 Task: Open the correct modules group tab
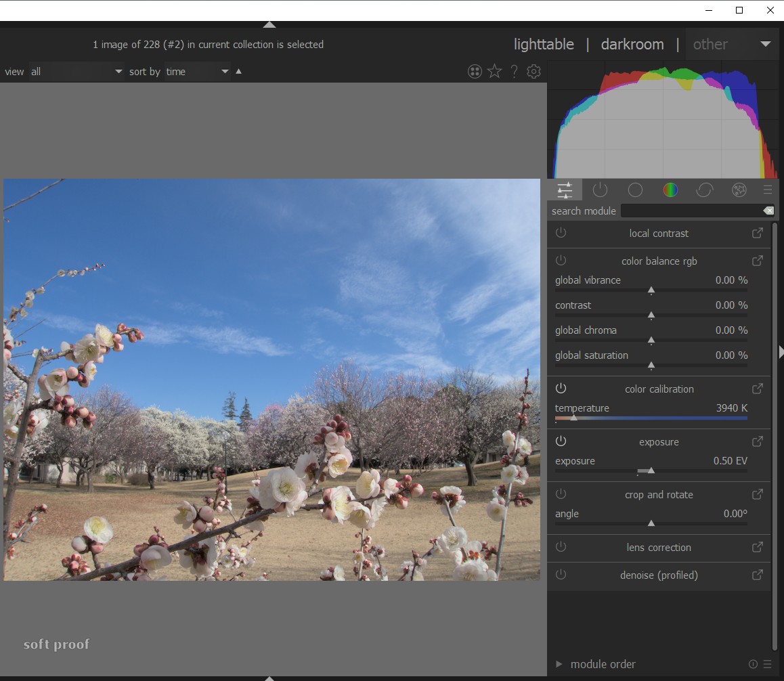pyautogui.click(x=705, y=190)
